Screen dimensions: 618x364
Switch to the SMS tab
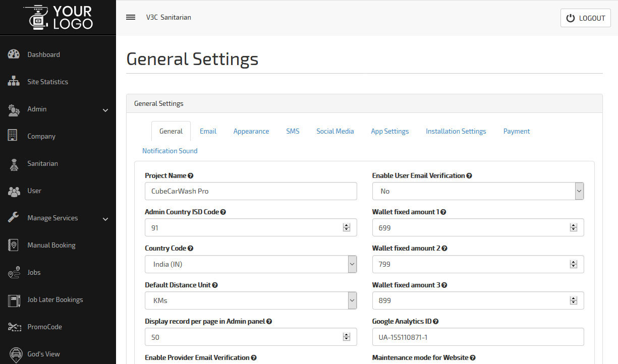(x=293, y=131)
